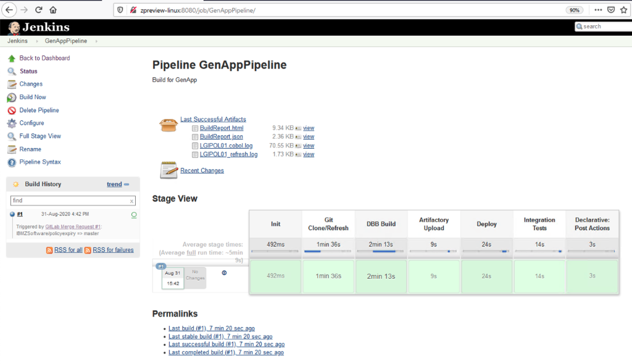Click the browser back arrow

[9, 10]
